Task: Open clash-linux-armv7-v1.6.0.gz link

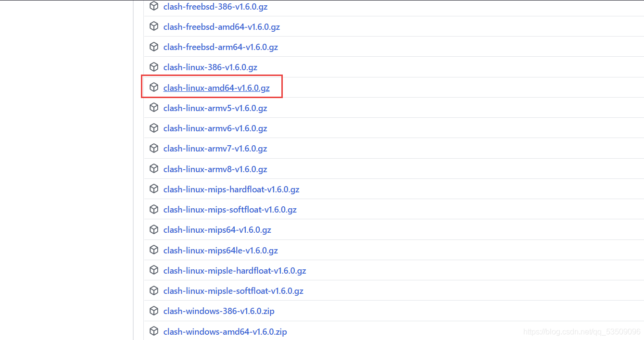Action: click(215, 149)
